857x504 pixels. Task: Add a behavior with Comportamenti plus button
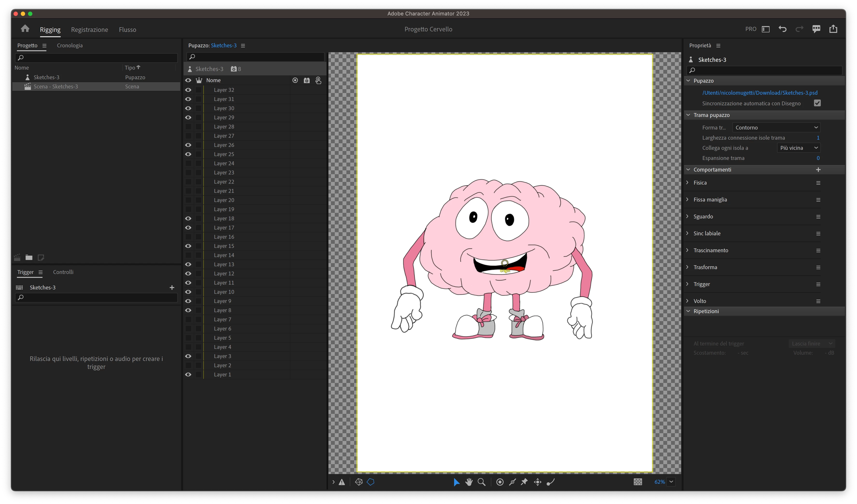(818, 169)
